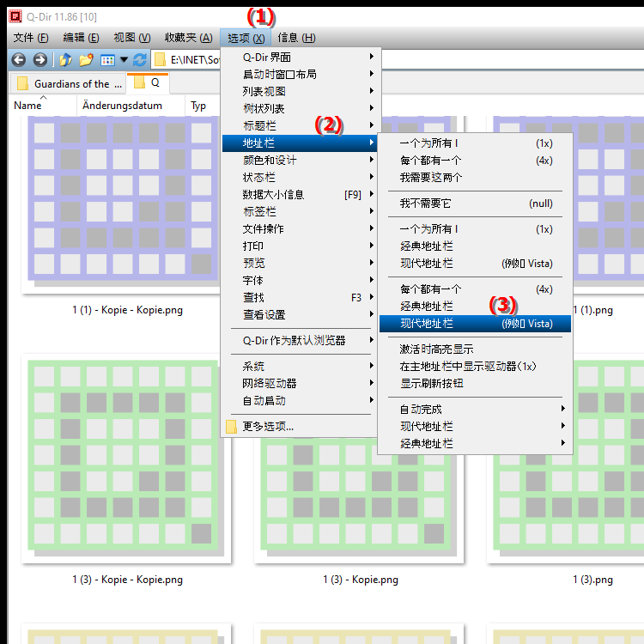Viewport: 644px width, 644px height.
Task: Click the folder icon in address bar
Action: (160, 60)
